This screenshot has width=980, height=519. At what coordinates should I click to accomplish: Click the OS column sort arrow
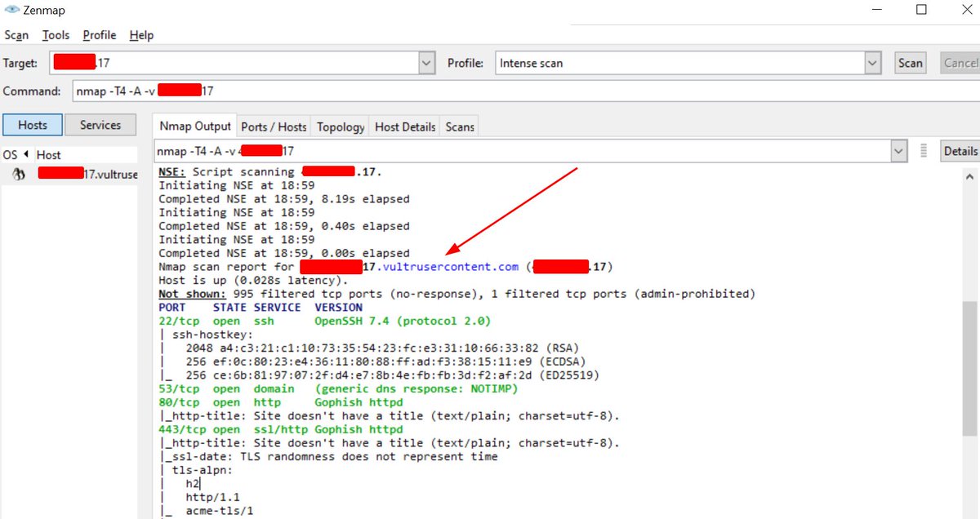25,154
